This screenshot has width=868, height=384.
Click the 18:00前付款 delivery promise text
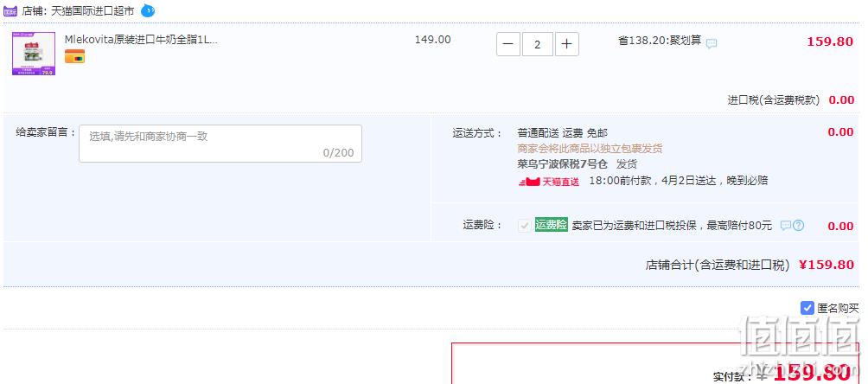tap(678, 181)
